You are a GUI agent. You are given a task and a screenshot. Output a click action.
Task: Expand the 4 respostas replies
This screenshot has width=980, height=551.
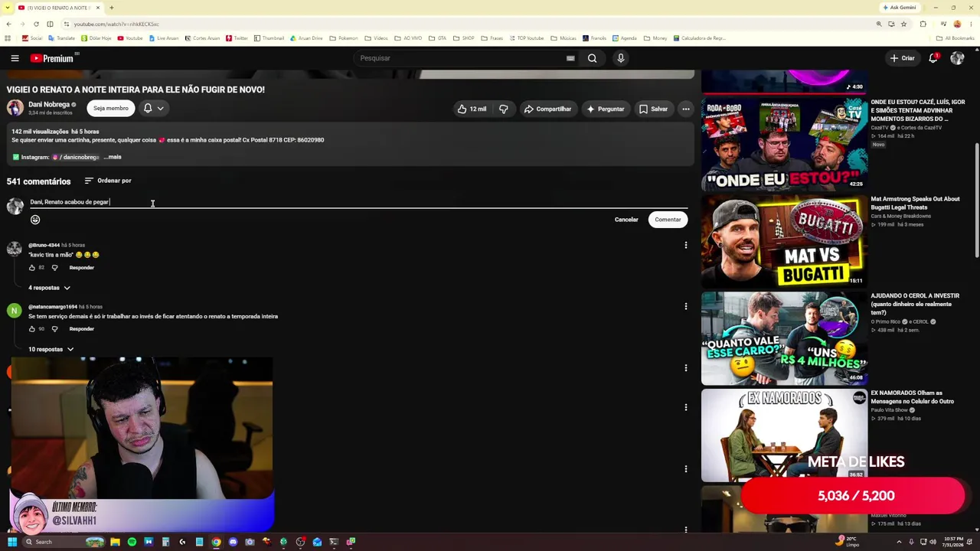[50, 288]
